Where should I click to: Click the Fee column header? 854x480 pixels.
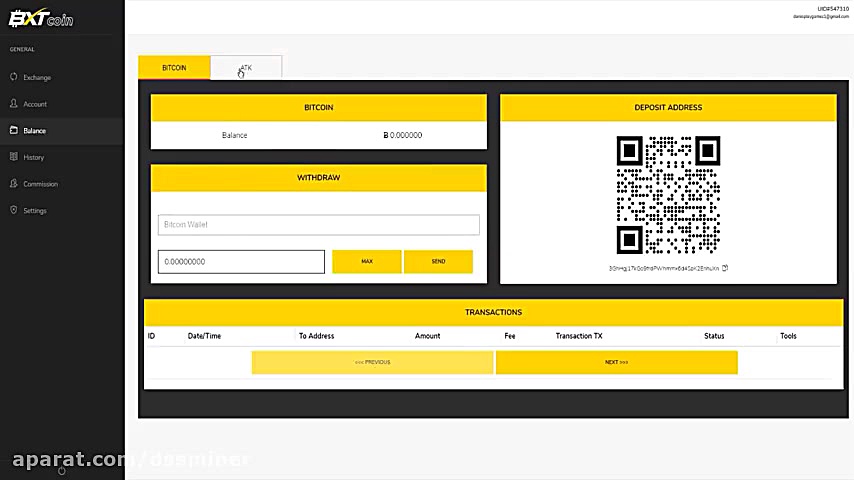(510, 336)
